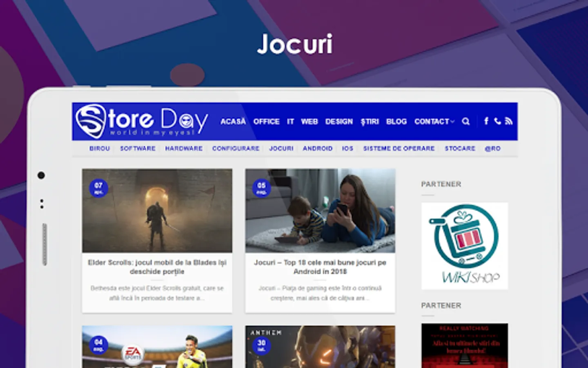The width and height of the screenshot is (588, 368).
Task: Open the Really Watching partner banner
Action: (465, 346)
